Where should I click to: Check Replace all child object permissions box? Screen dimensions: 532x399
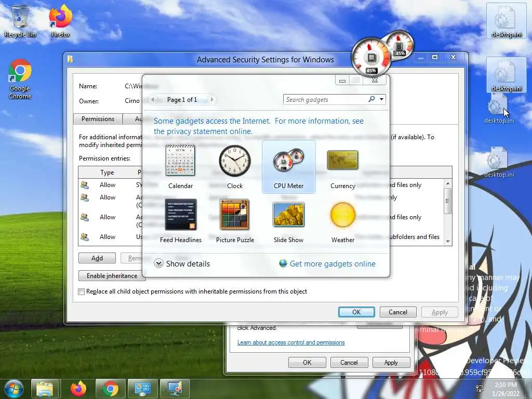click(x=82, y=291)
